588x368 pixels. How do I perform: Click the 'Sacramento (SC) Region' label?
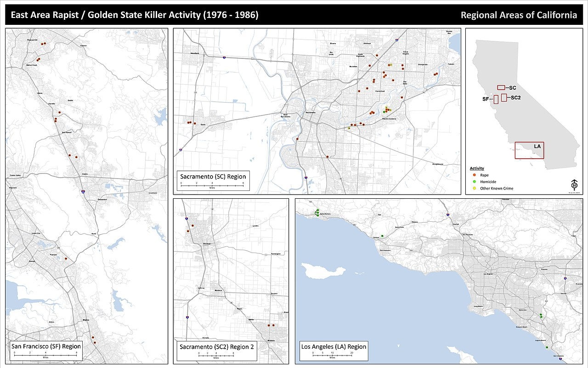213,176
